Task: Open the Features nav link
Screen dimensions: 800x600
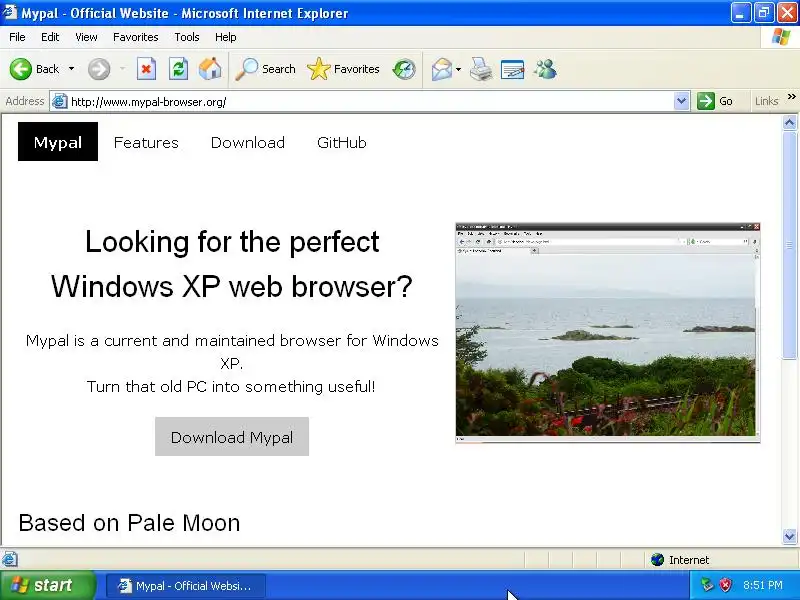Action: click(x=146, y=142)
